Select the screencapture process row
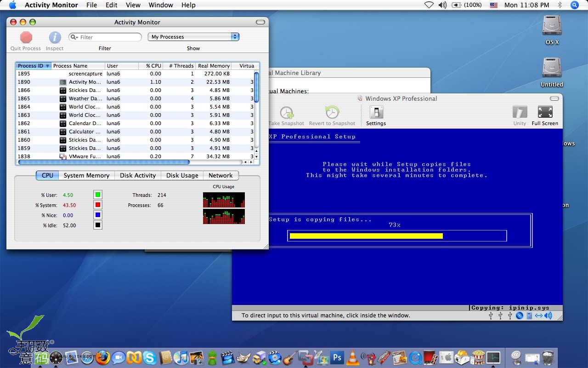This screenshot has height=368, width=588. pos(135,74)
